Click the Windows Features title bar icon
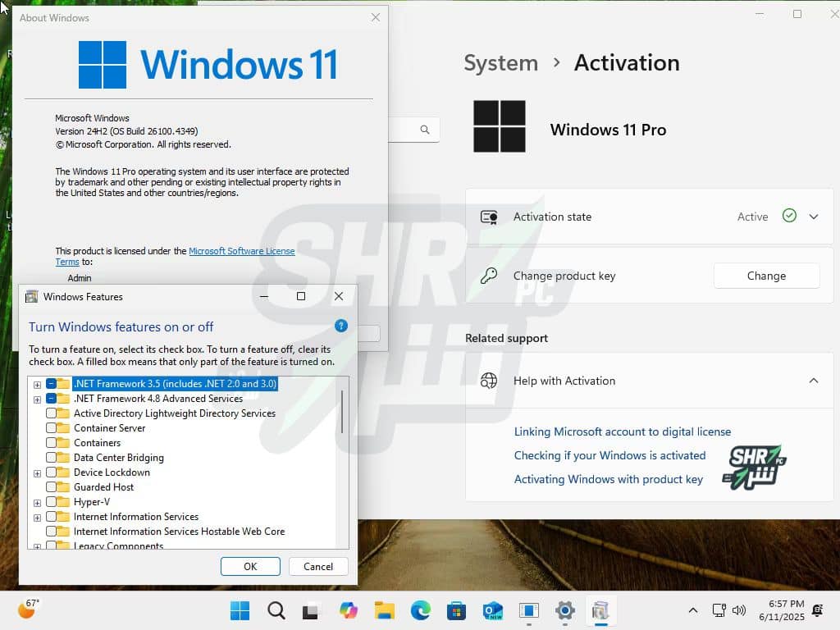Viewport: 840px width, 630px height. (32, 296)
